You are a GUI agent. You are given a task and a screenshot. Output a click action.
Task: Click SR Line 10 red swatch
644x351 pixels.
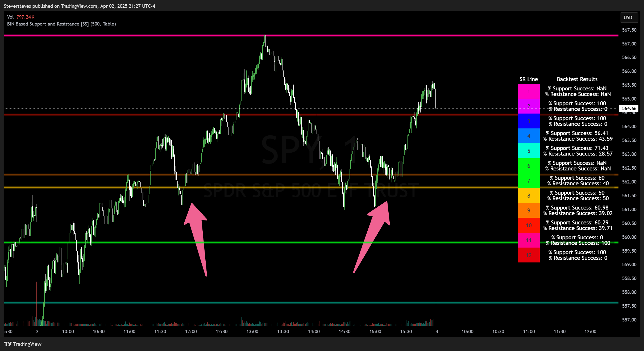529,225
